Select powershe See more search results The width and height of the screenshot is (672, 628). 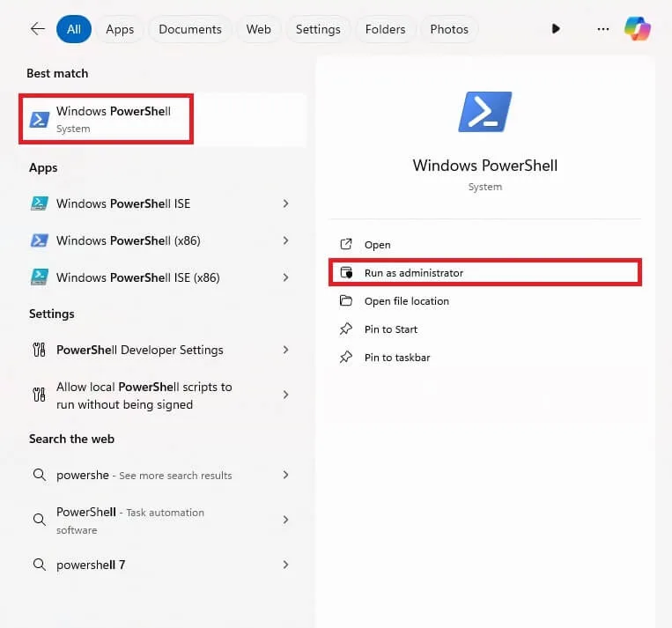click(x=144, y=475)
